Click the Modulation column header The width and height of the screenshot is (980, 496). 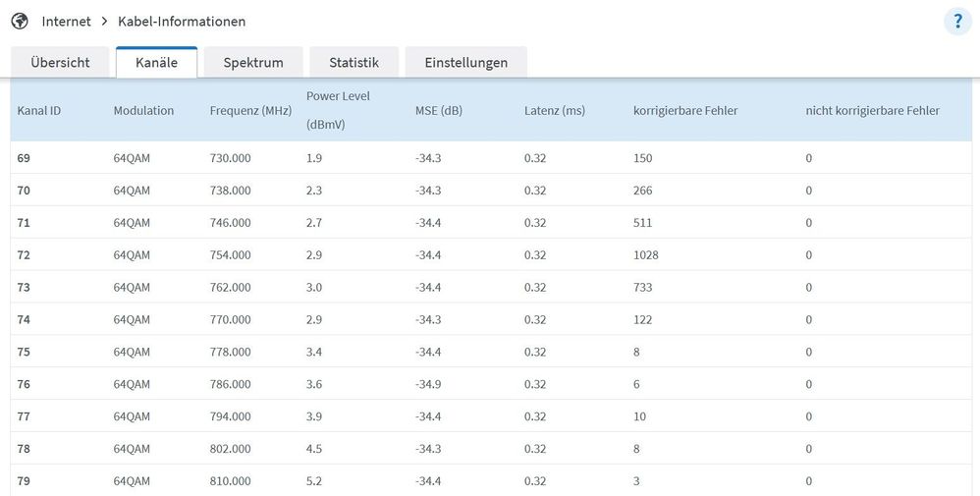pos(143,111)
